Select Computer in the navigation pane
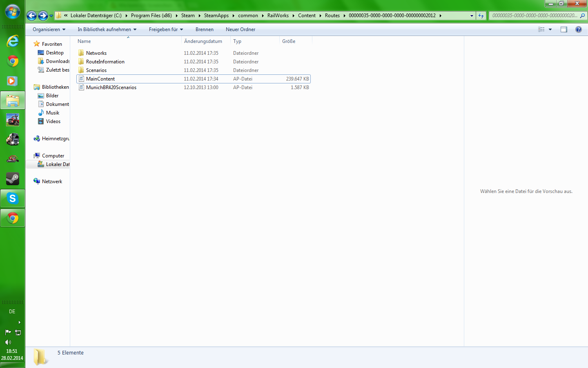 (53, 156)
